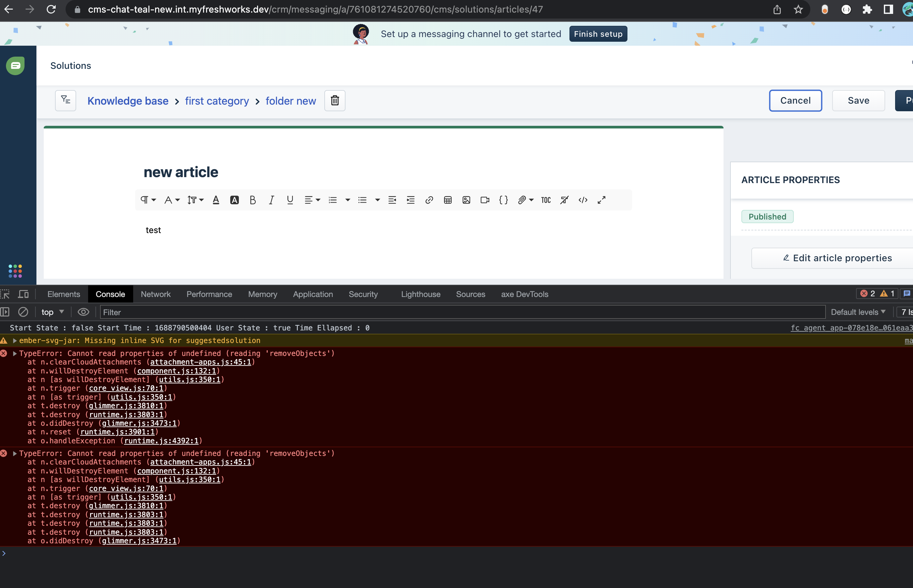Apply italic formatting to text
Screen dimensions: 913x588
[271, 200]
